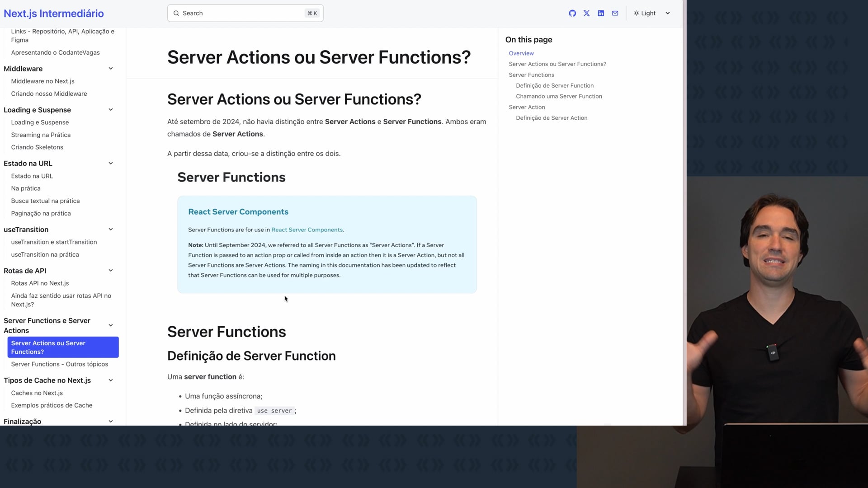868x488 pixels.
Task: Open Busca textual na prática page
Action: click(x=45, y=201)
